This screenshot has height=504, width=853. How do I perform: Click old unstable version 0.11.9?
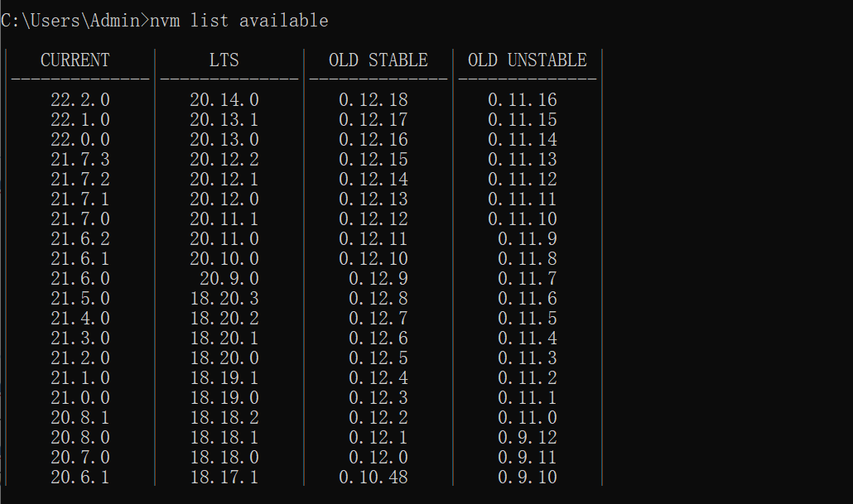point(528,238)
